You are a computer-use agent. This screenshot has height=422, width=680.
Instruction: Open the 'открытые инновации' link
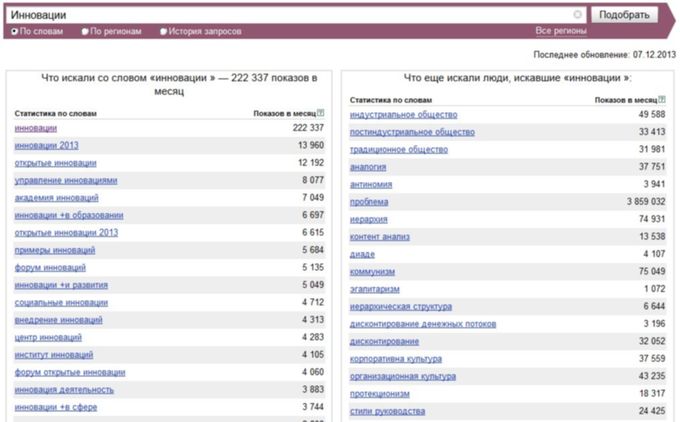(56, 163)
